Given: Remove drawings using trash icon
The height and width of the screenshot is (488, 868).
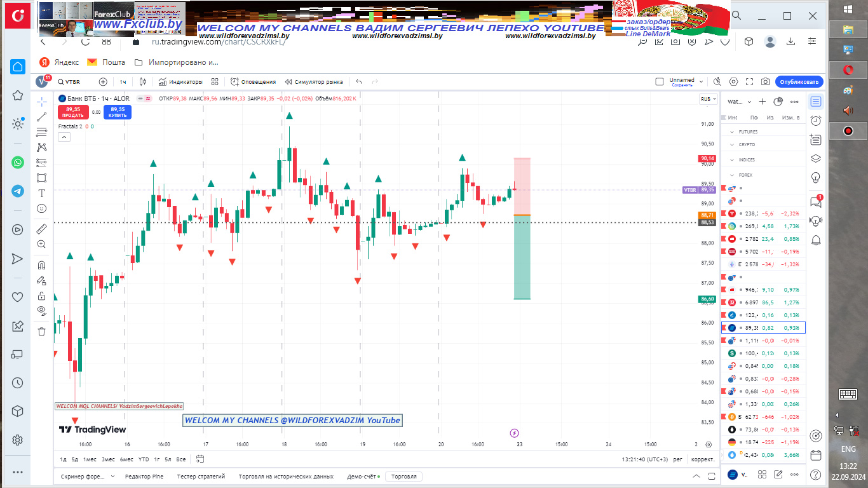Looking at the screenshot, I should click(41, 331).
